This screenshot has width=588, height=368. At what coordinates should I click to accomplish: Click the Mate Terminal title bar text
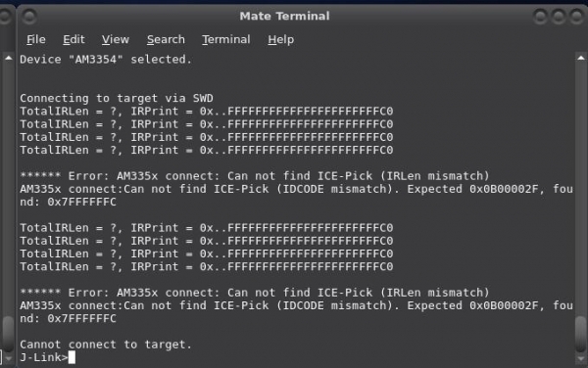tap(284, 16)
